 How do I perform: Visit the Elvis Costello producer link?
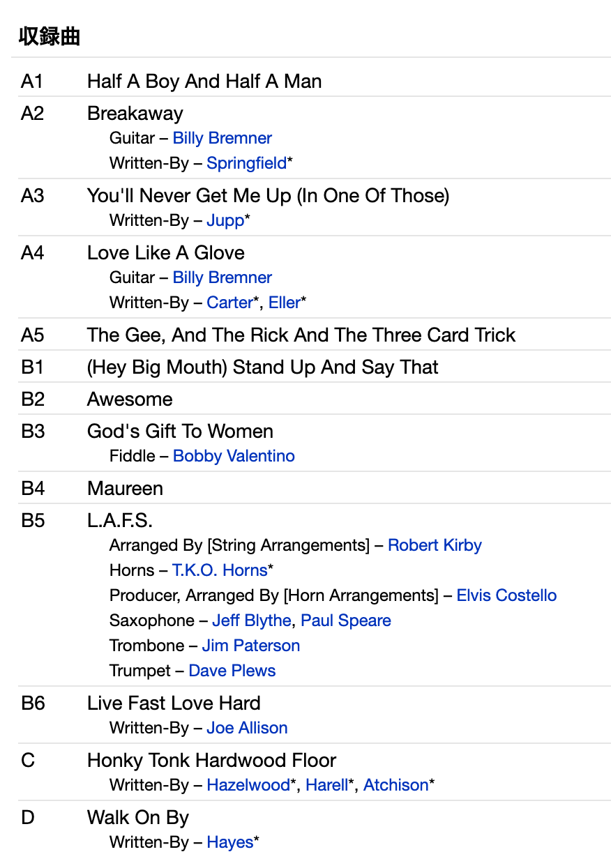pyautogui.click(x=506, y=595)
